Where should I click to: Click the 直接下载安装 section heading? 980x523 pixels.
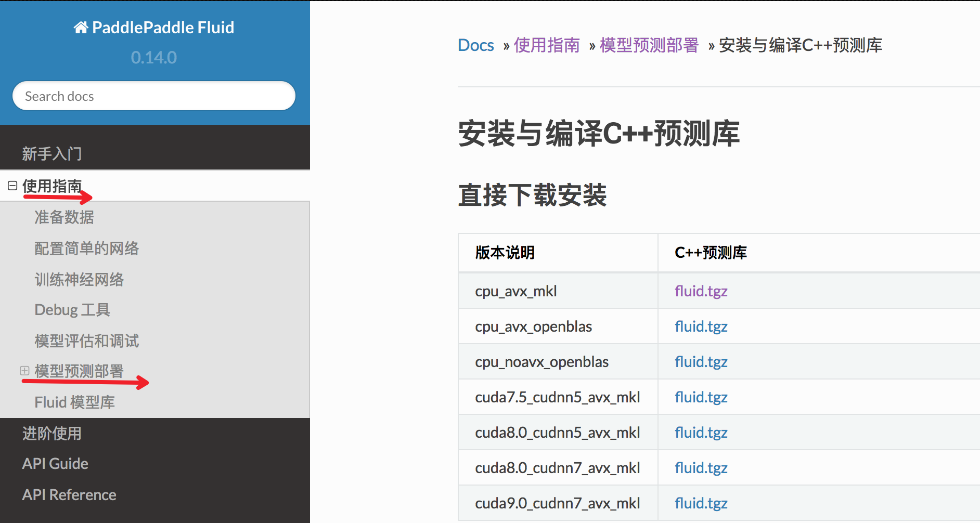pos(532,195)
